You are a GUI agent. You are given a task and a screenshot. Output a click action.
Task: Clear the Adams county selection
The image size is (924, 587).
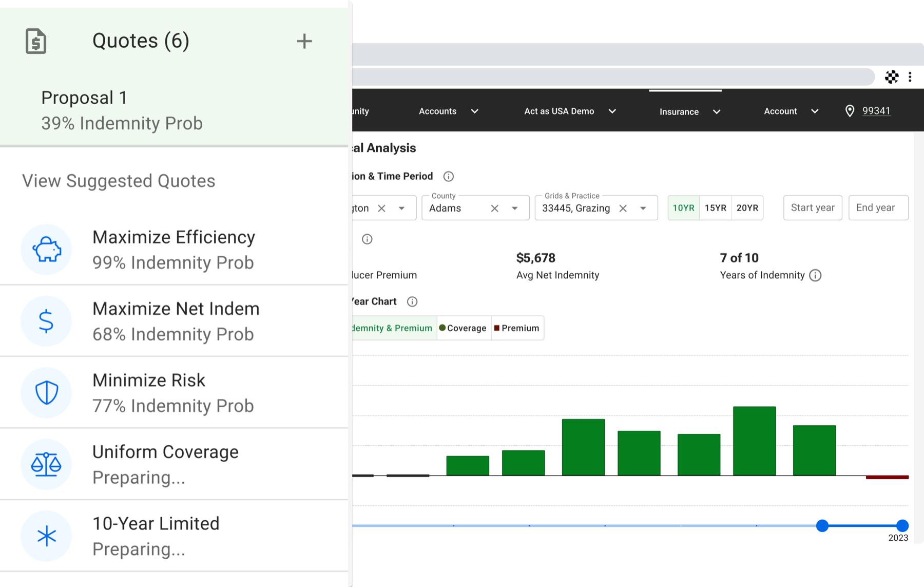click(495, 209)
